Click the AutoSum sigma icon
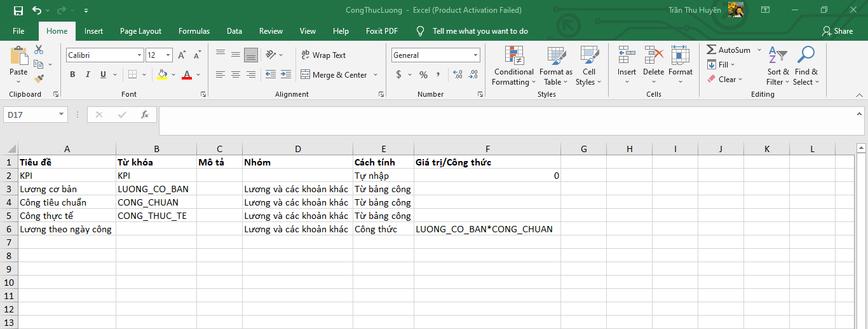 (x=712, y=50)
